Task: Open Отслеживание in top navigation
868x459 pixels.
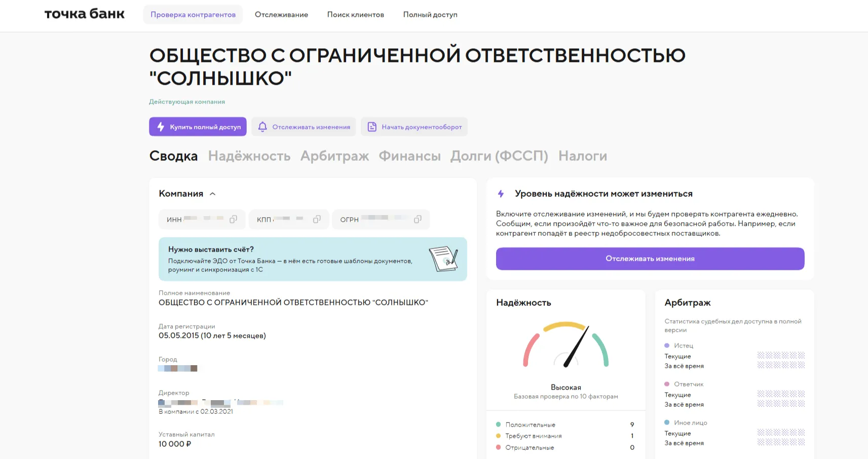Action: click(x=281, y=15)
